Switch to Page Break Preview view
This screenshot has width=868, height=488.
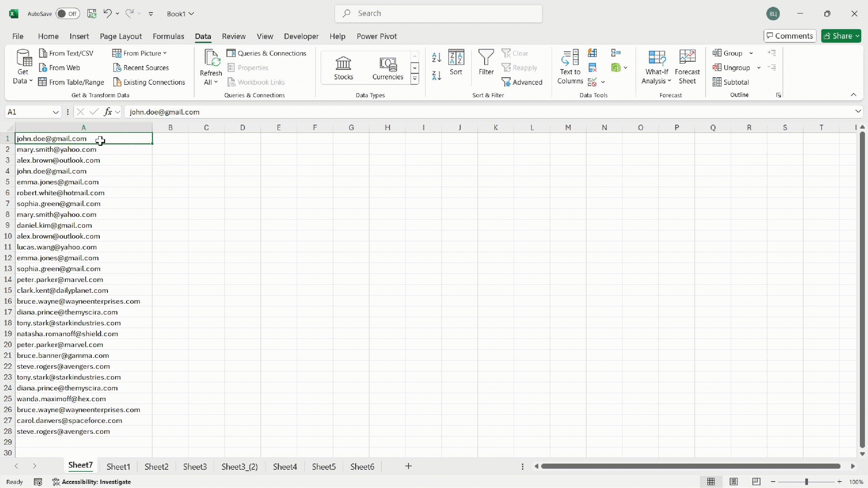click(756, 482)
